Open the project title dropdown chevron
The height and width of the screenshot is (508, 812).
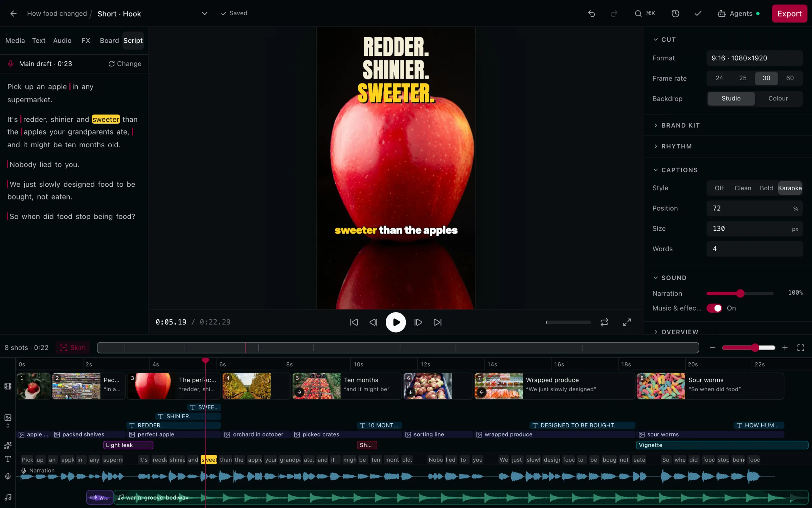(204, 14)
